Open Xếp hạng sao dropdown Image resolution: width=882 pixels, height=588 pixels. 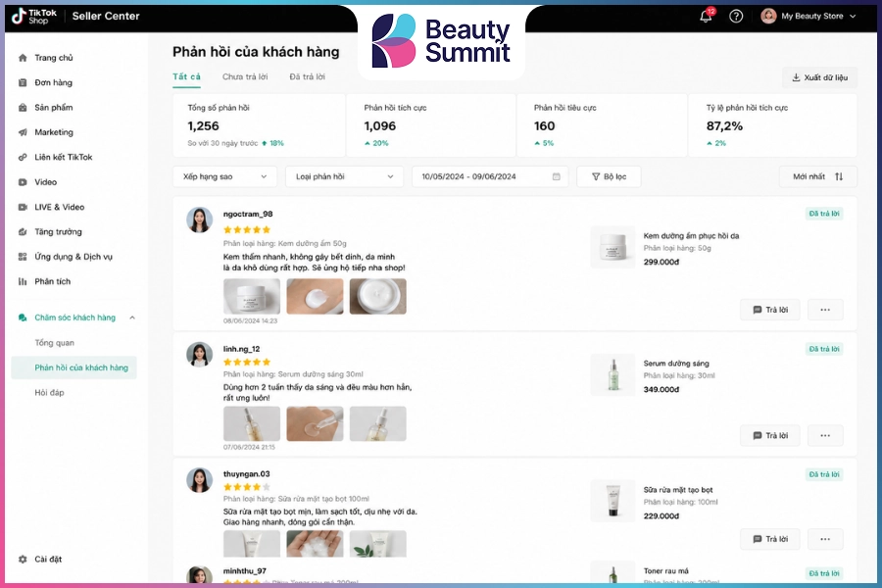[224, 176]
